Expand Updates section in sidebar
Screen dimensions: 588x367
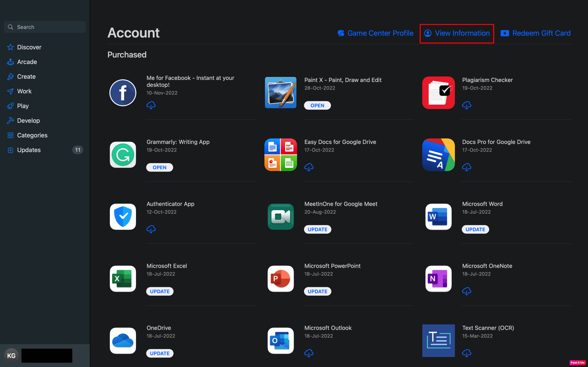(x=29, y=149)
